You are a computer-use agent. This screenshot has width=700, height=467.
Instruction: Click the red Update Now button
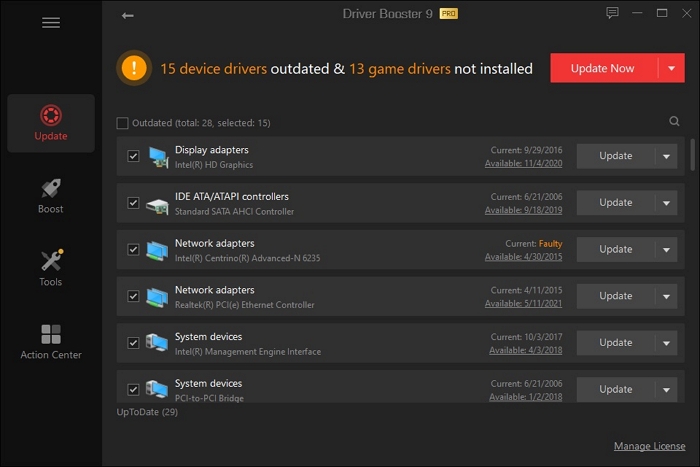point(604,68)
